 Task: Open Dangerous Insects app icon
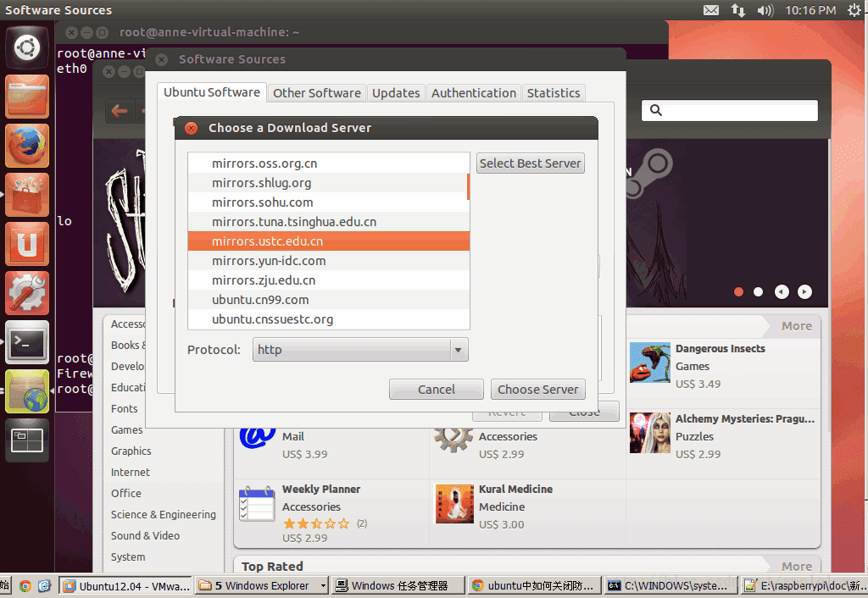650,363
